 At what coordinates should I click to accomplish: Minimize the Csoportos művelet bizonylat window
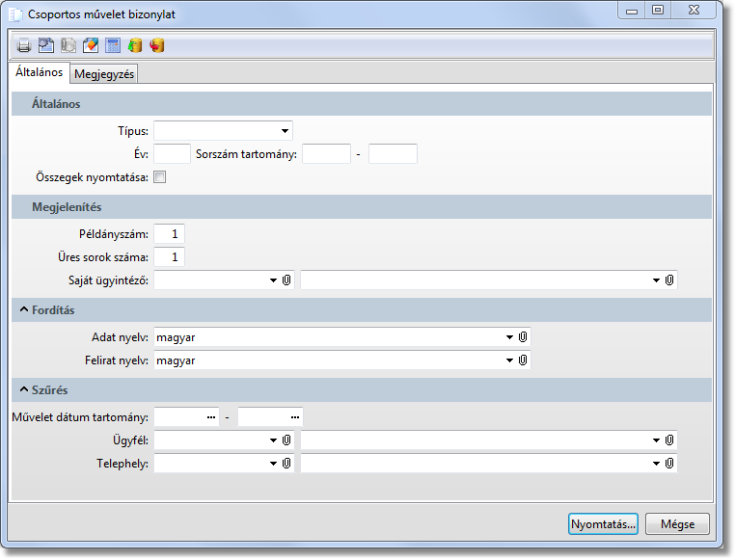click(632, 11)
